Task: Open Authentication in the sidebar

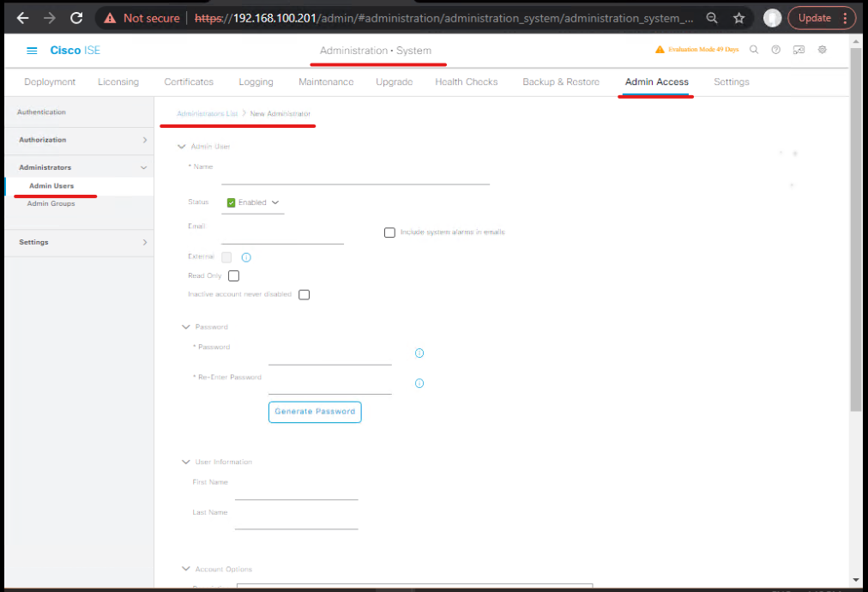Action: 41,112
